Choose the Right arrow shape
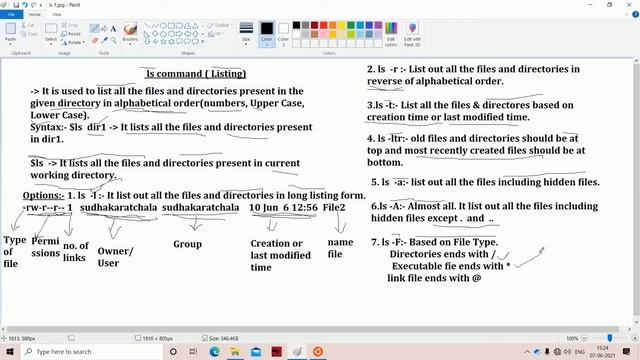 click(x=180, y=33)
